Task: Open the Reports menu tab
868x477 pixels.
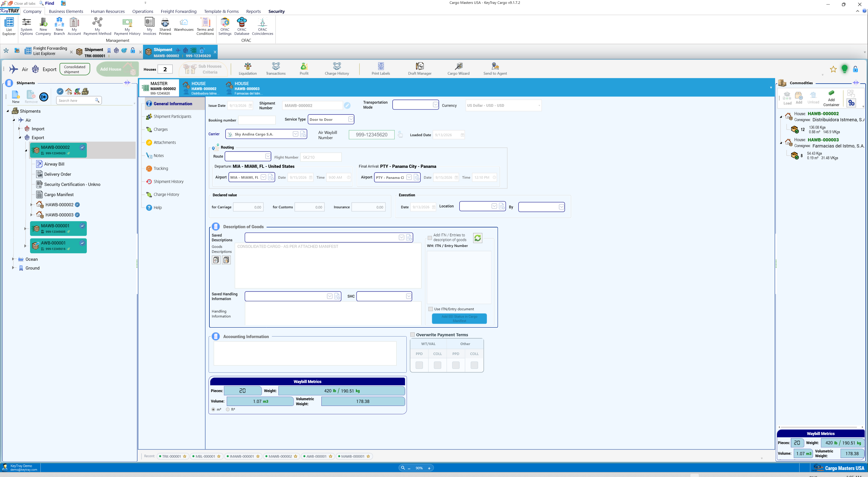Action: [253, 11]
